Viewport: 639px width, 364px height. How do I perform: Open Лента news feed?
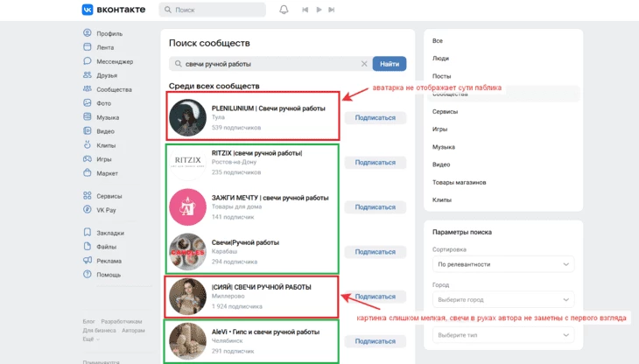99,47
